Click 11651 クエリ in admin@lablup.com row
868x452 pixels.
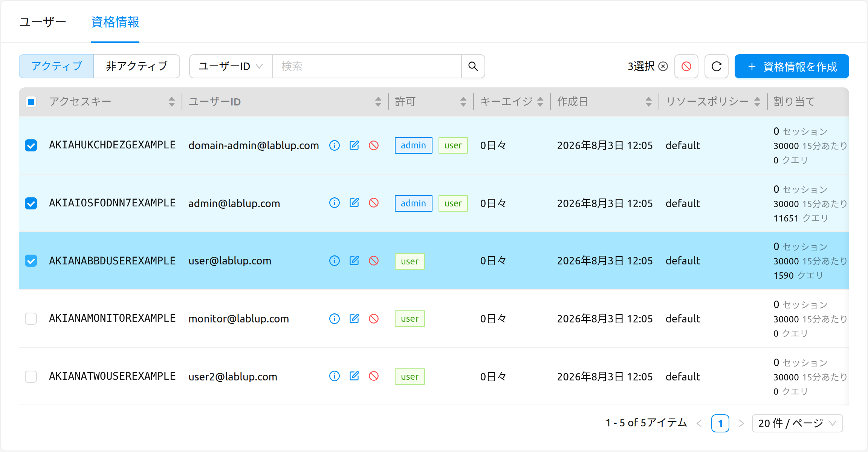pos(801,218)
